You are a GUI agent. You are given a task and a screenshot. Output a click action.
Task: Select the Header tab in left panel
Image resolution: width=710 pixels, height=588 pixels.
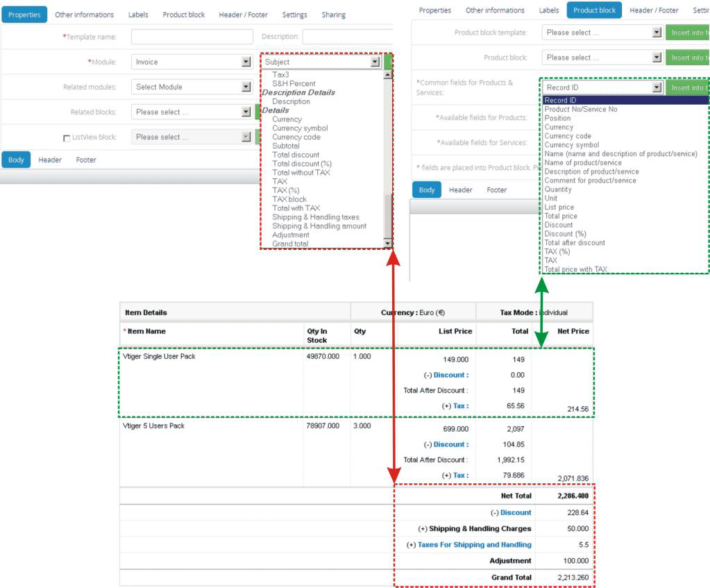click(x=50, y=160)
